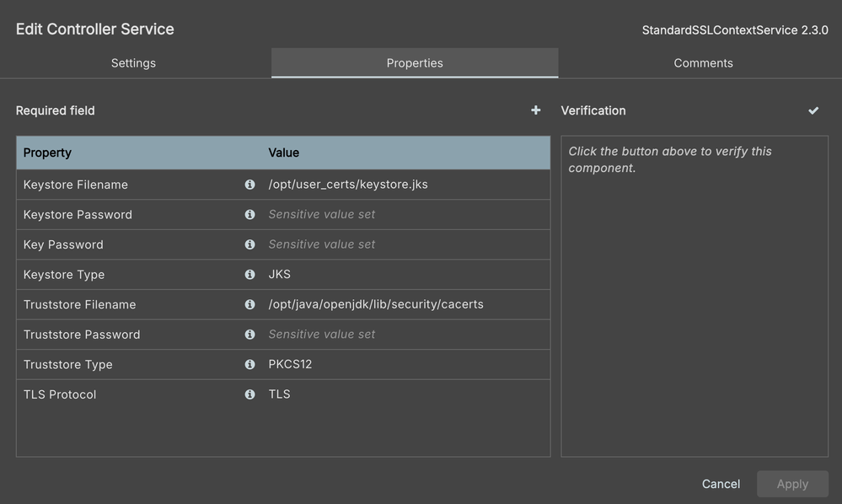Click the Verification checkmark icon

tap(813, 110)
